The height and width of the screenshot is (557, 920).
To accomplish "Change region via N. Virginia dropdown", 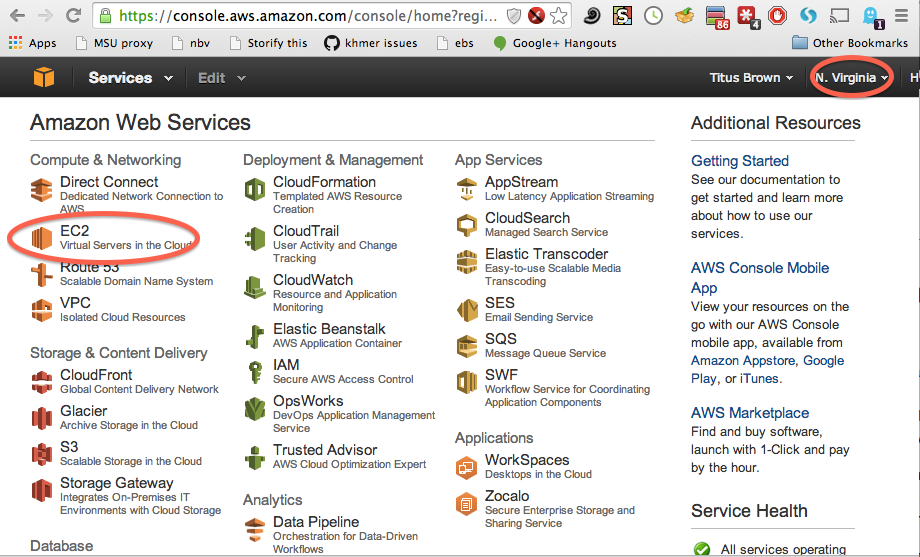I will [851, 77].
